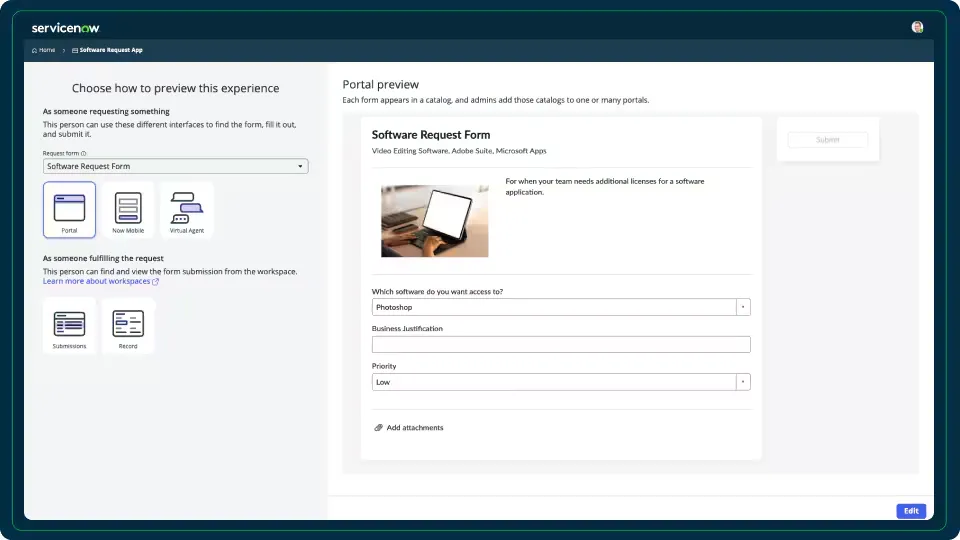Click the Submit button
This screenshot has height=540, width=960.
(828, 140)
